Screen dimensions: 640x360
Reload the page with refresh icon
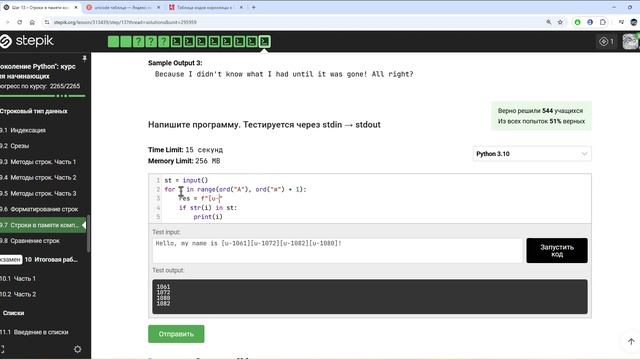point(20,22)
